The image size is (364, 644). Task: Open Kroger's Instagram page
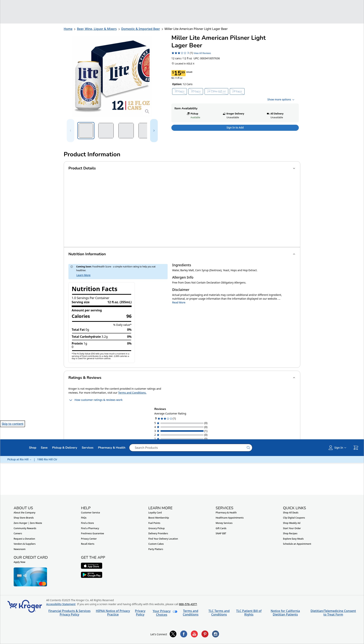[216, 634]
